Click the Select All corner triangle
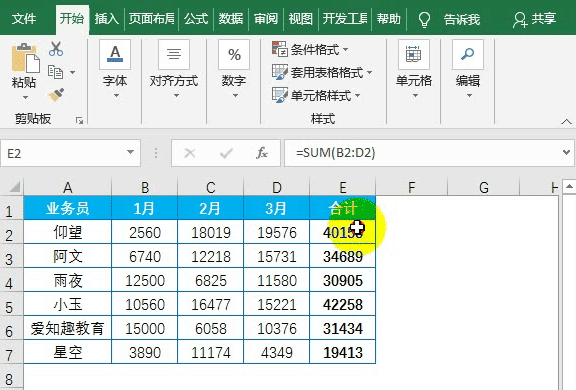Screen dimensions: 576x390 tap(14, 187)
